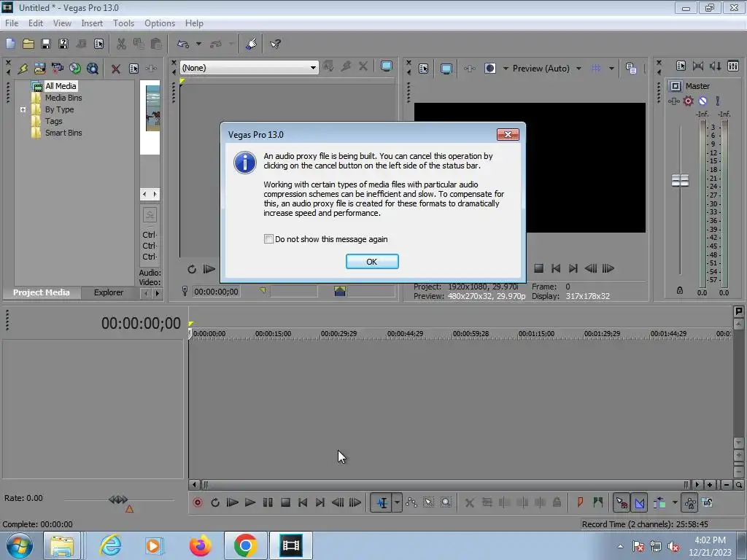Toggle Video Preview on external monitor
This screenshot has width=747, height=560.
[x=446, y=69]
